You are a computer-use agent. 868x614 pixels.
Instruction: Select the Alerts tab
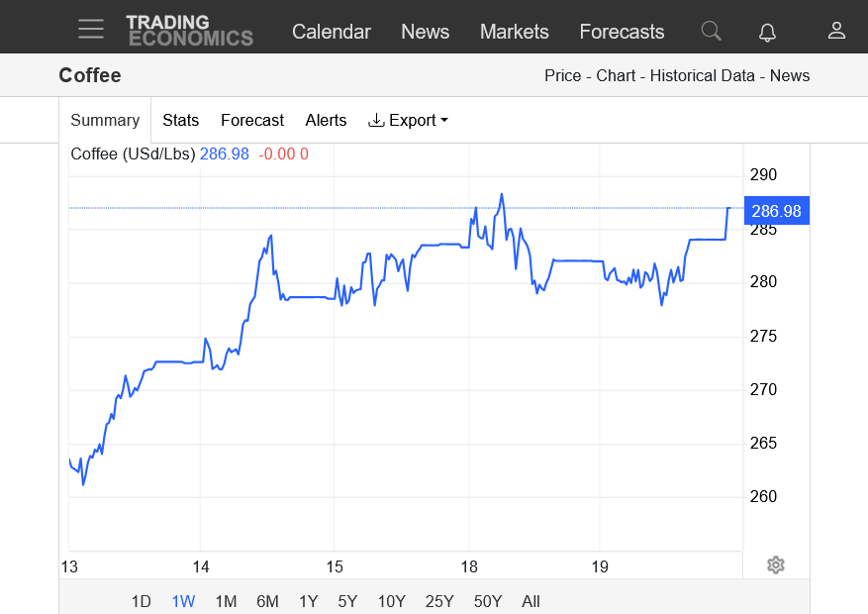tap(326, 120)
